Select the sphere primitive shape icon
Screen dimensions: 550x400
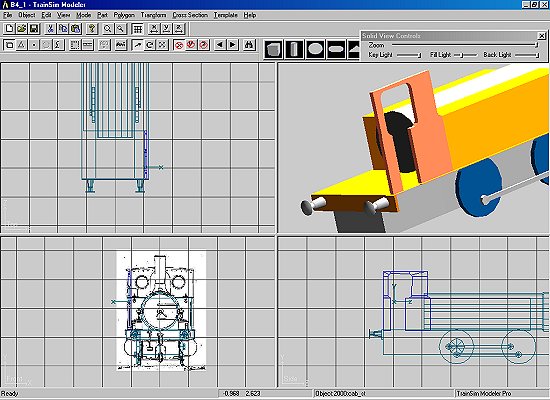pos(315,49)
